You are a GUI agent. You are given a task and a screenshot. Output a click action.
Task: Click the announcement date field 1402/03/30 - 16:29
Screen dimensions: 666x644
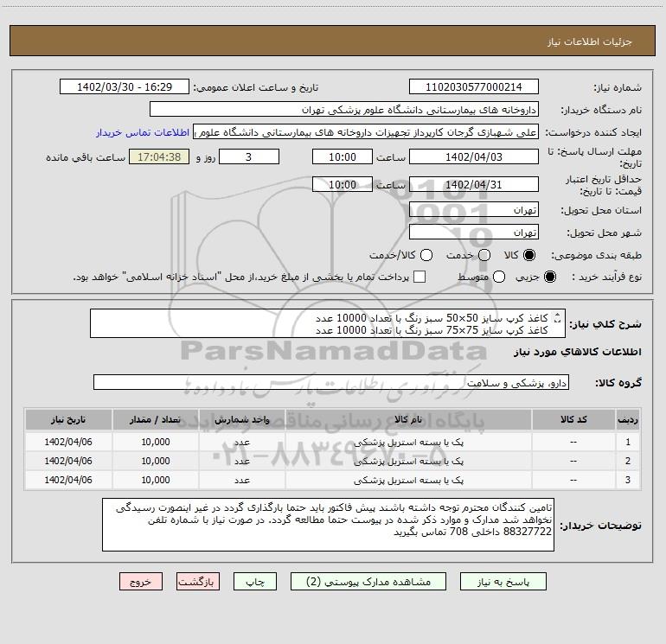tap(125, 86)
